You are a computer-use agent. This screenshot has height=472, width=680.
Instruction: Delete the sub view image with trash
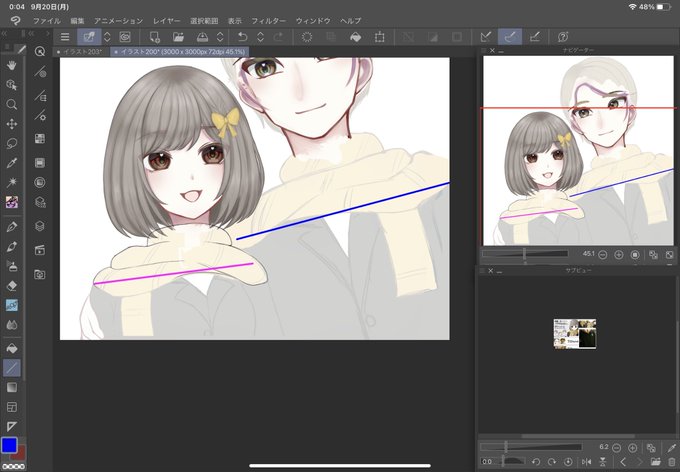[672, 462]
